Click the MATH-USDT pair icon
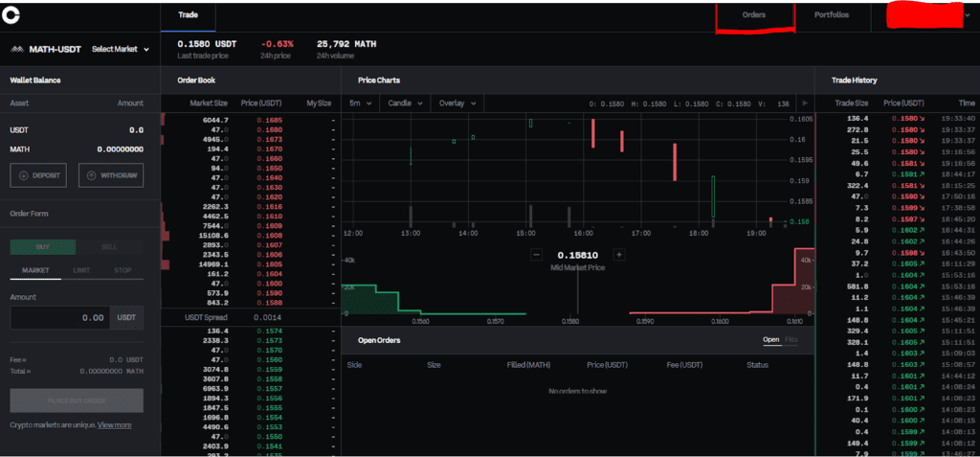 coord(16,49)
